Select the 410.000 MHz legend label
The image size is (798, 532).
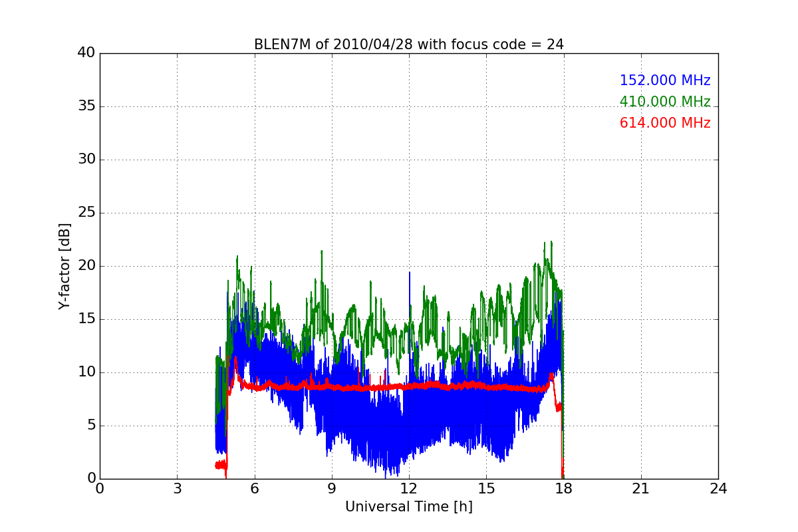click(665, 102)
